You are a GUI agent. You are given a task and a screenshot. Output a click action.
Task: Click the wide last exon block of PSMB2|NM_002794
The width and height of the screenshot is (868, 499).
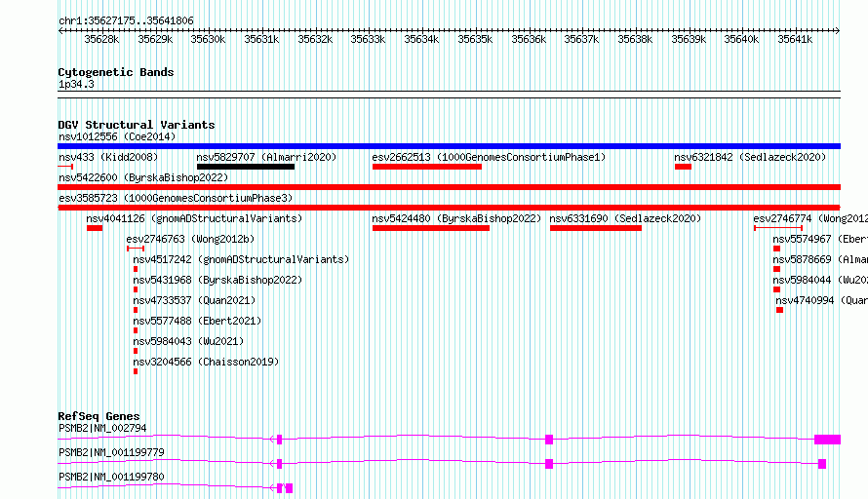pyautogui.click(x=828, y=440)
